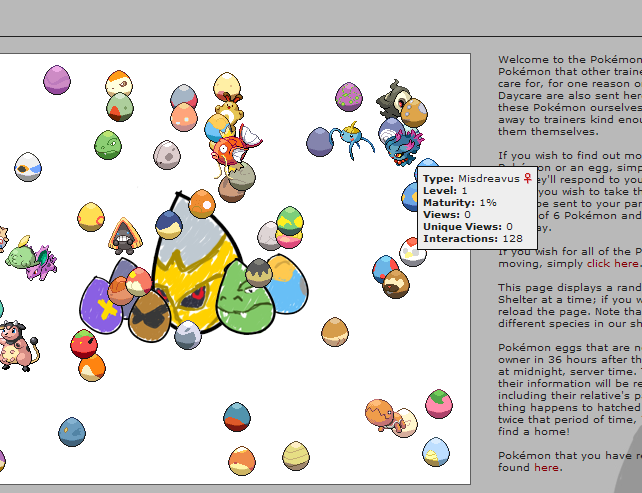Click the orange Trapinch sprite
The height and width of the screenshot is (493, 642).
(386, 415)
